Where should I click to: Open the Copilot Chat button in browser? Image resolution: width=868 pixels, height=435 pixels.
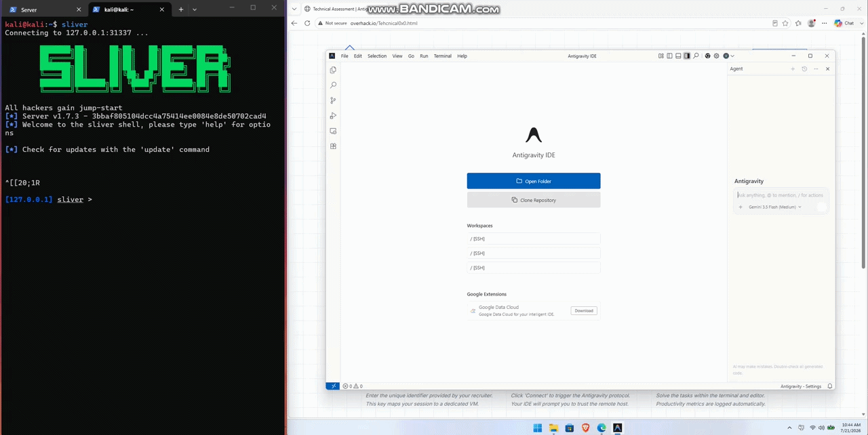pyautogui.click(x=844, y=23)
